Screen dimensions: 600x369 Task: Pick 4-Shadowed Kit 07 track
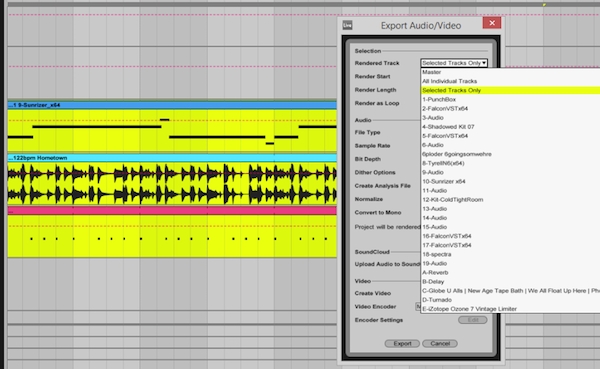point(510,127)
